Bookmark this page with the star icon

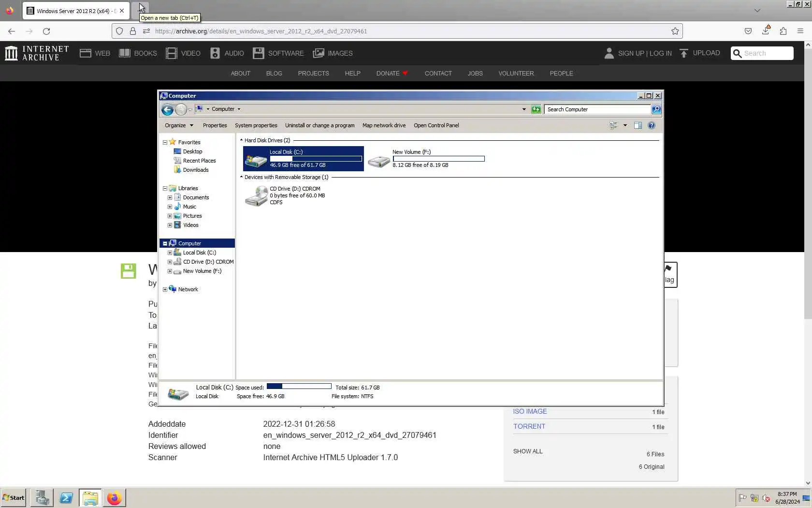click(675, 31)
